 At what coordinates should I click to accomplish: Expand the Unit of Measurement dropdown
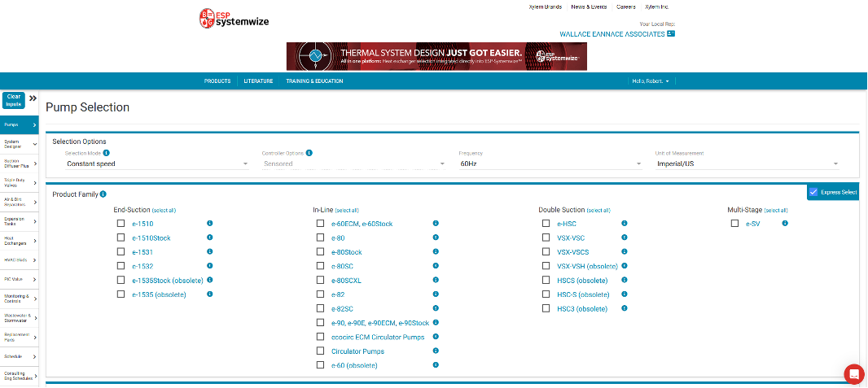click(x=747, y=163)
